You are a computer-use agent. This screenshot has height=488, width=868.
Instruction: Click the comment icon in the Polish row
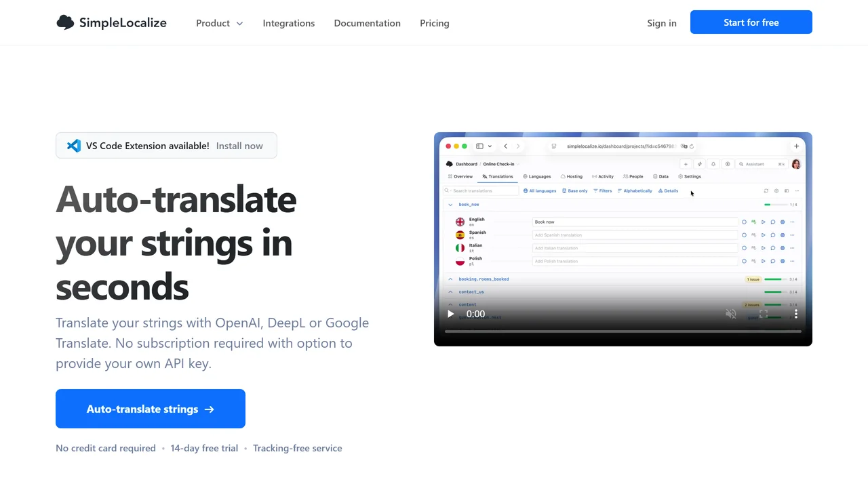click(773, 261)
